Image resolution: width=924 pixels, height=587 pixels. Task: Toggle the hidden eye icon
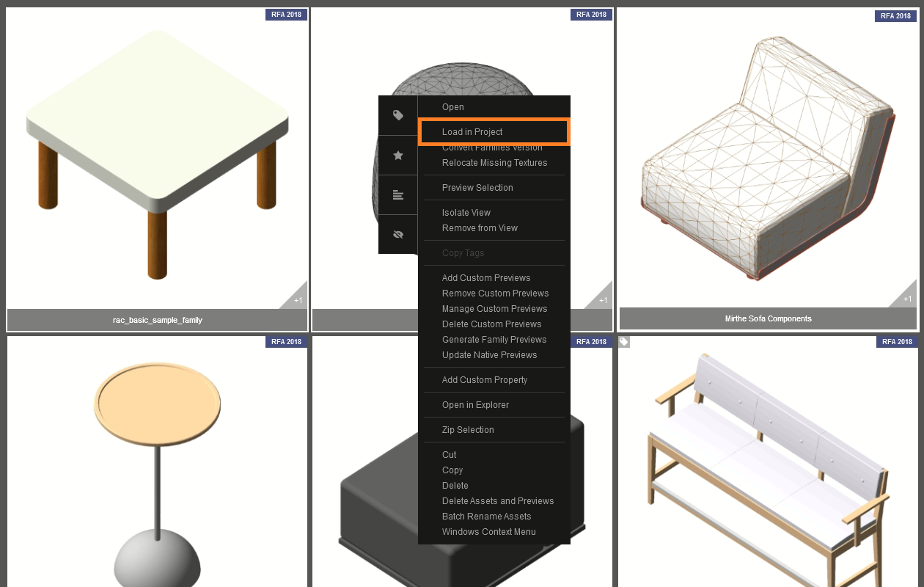point(398,235)
